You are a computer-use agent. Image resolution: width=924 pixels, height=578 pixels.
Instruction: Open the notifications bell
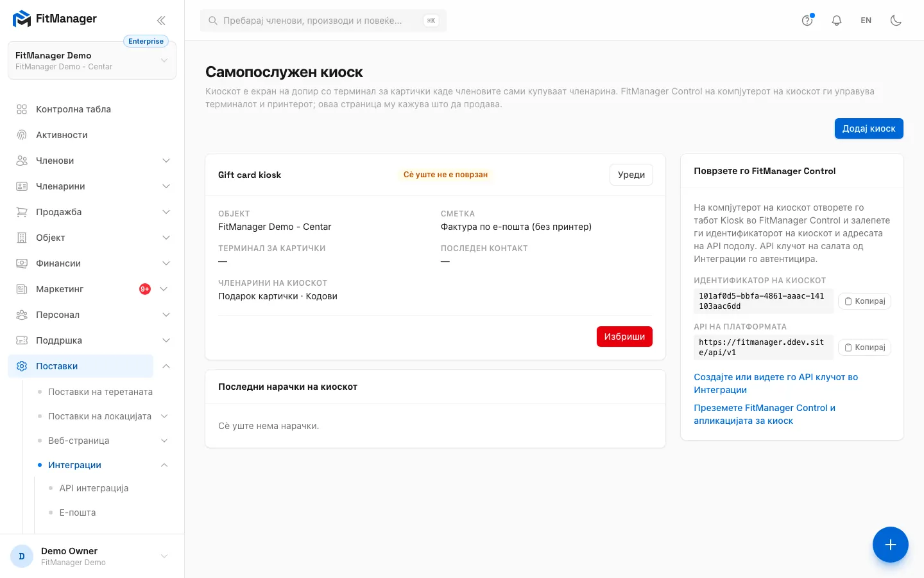coord(837,21)
